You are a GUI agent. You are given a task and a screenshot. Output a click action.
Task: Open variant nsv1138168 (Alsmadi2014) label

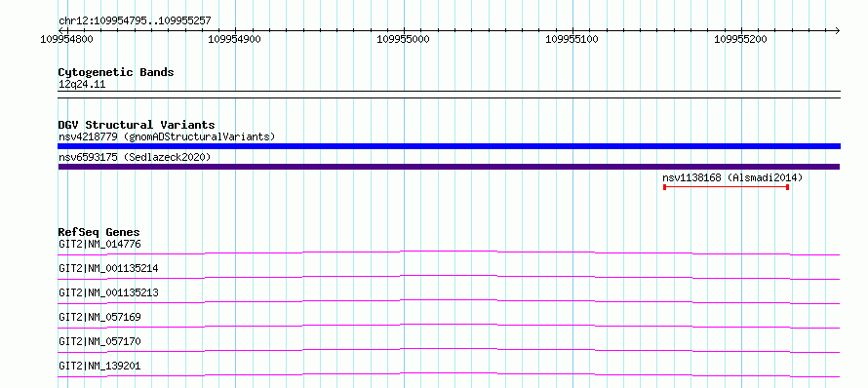[732, 177]
